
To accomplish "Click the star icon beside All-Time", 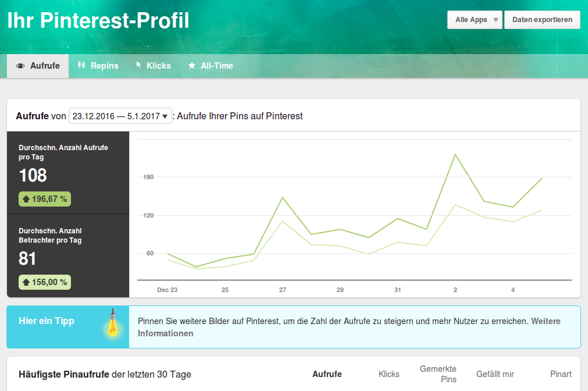I will (x=191, y=66).
